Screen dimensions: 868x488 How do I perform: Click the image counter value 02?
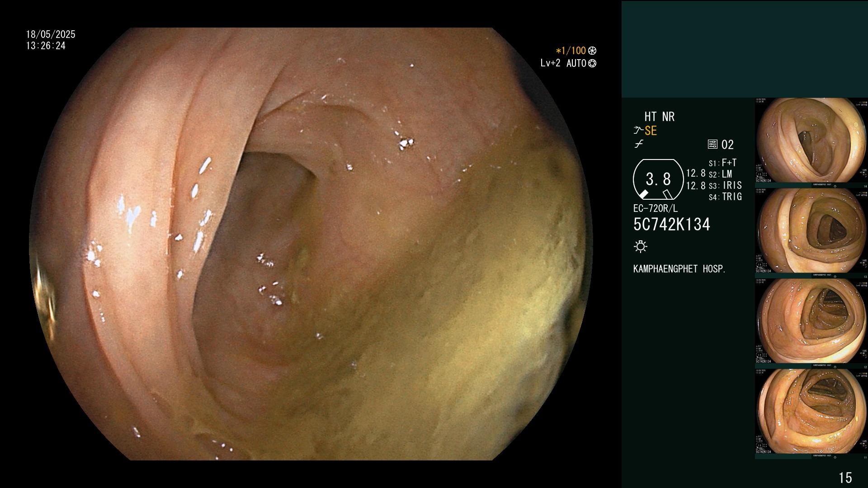coord(727,145)
